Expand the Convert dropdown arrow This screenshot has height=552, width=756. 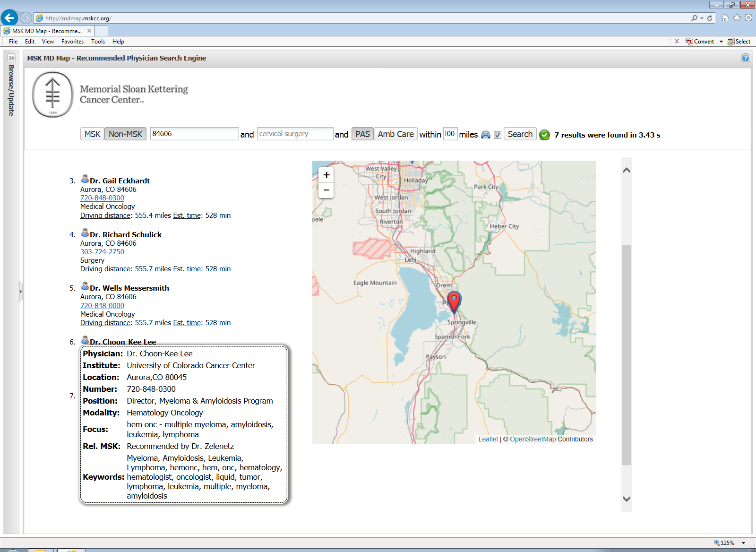pyautogui.click(x=721, y=42)
